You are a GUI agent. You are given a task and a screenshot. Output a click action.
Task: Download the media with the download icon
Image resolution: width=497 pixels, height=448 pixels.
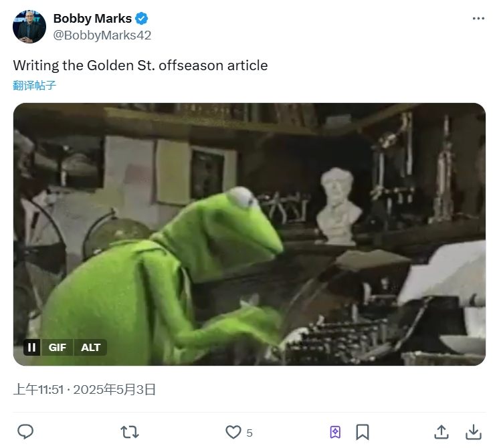coord(473,432)
